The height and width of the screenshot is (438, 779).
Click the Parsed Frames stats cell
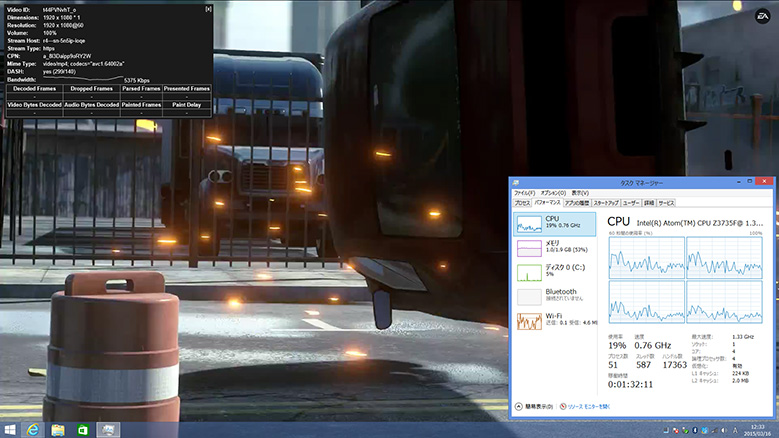pos(141,88)
